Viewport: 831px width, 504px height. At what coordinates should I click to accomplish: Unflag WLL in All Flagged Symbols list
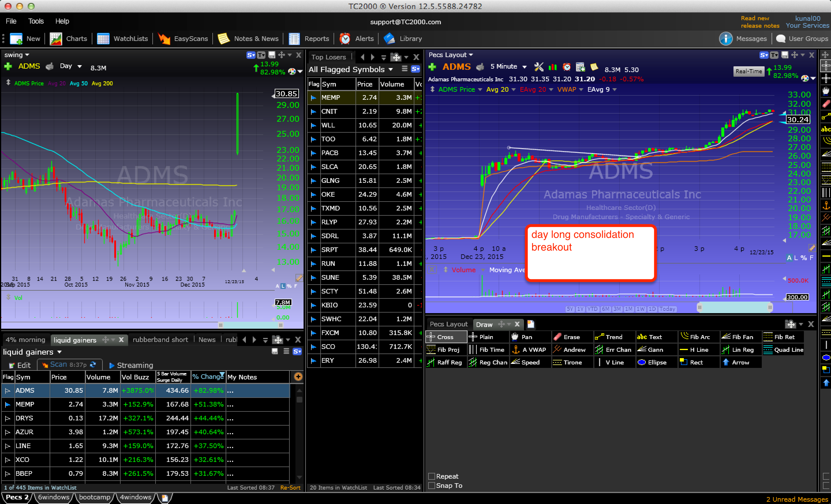(313, 125)
